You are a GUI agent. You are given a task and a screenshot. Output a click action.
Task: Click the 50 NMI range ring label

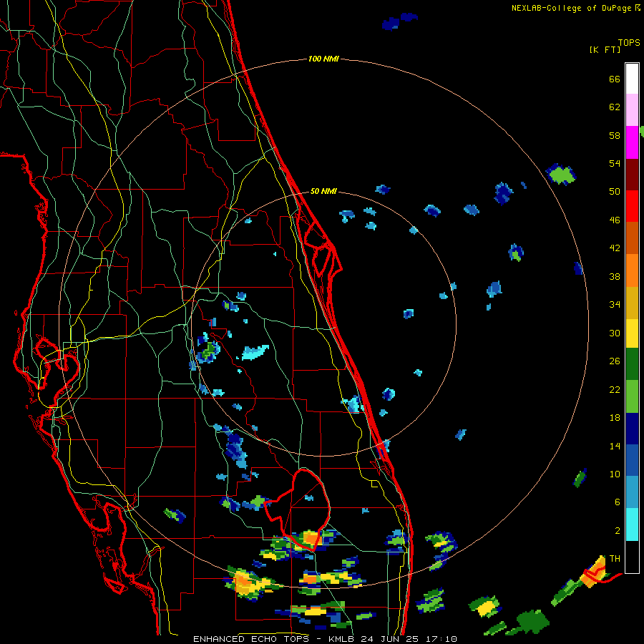(323, 191)
